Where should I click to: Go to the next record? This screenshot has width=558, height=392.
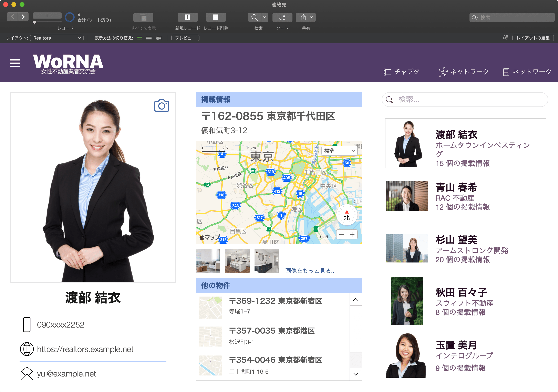coord(23,17)
